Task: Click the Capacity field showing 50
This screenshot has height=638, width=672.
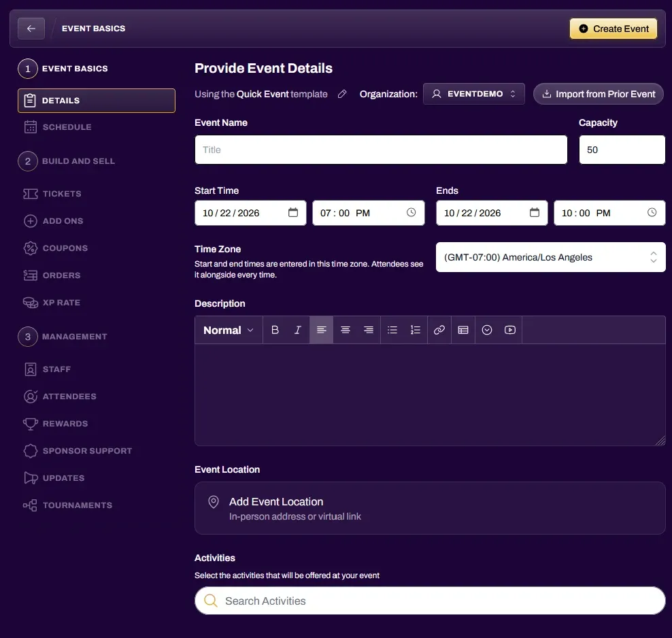Action: coord(622,150)
